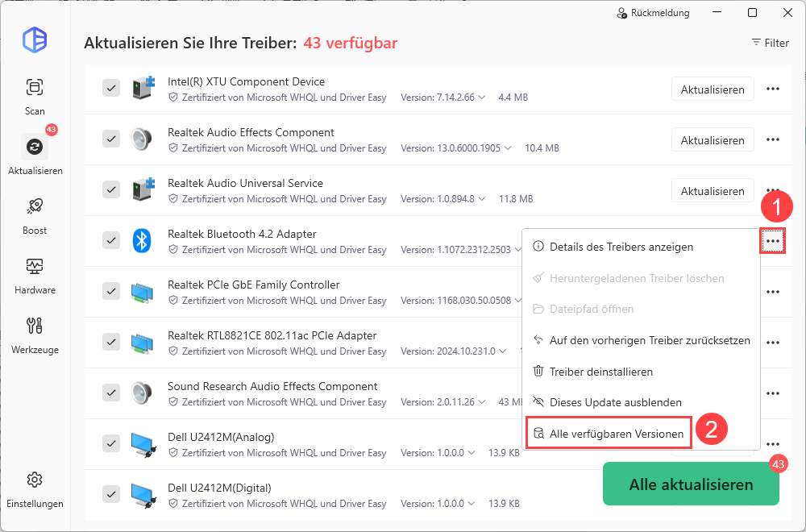This screenshot has height=532, width=806.
Task: Select Auf den vorherigen Treiber zurücksetzen
Action: pyautogui.click(x=641, y=340)
